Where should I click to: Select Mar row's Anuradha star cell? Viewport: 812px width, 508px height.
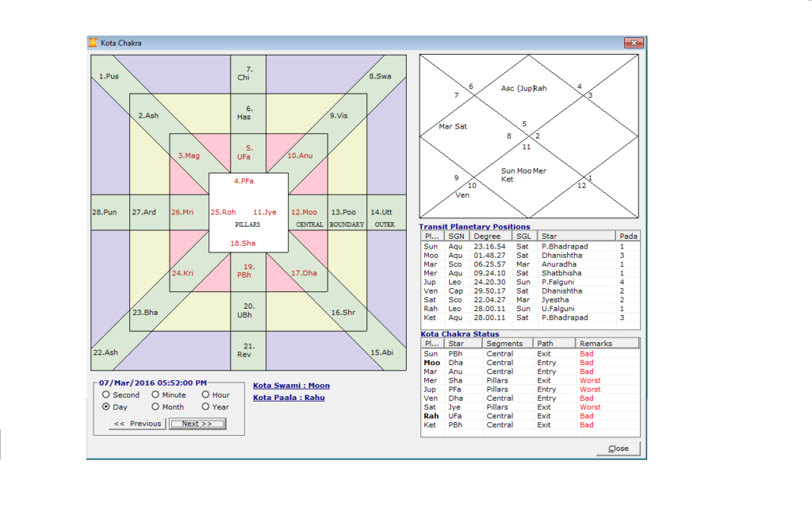pos(559,264)
